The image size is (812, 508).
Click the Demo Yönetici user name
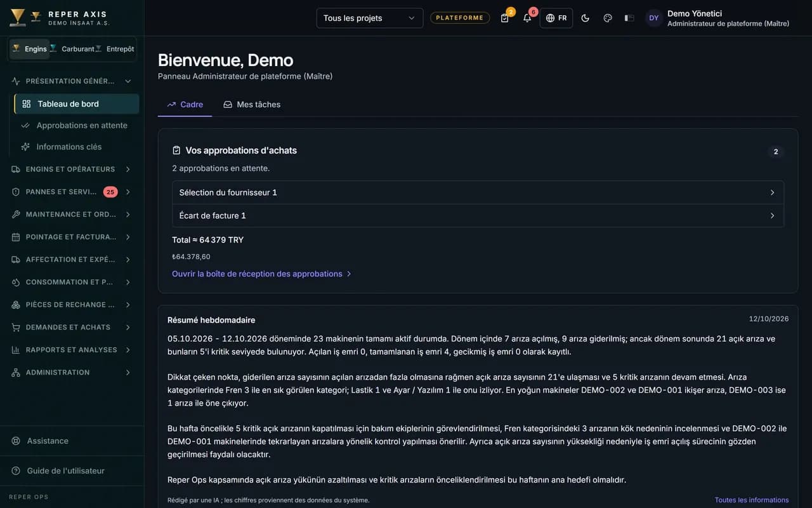pyautogui.click(x=695, y=13)
